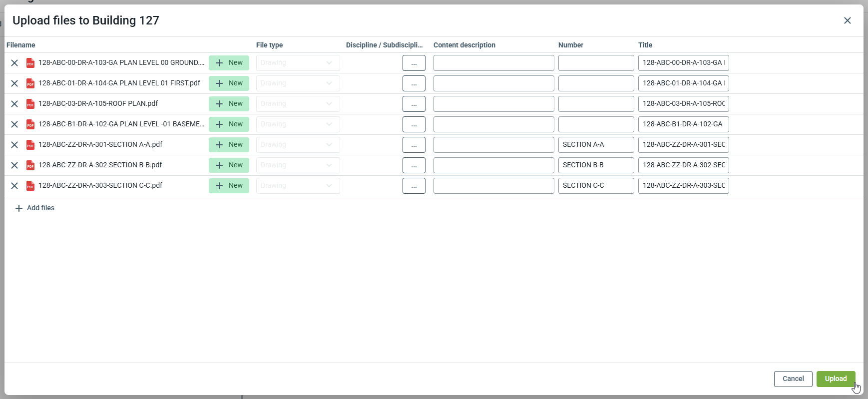Expand File type dropdown for SECTION A-A row
The image size is (868, 399).
pos(298,145)
